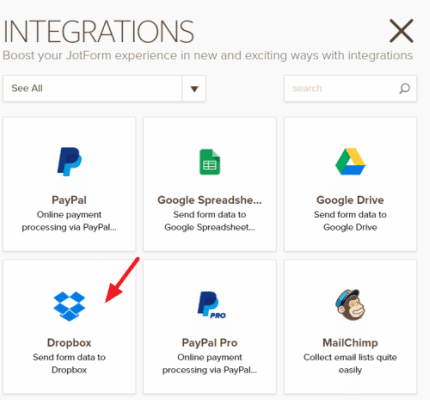Click the MailChimp monkey icon
The image size is (430, 400).
point(350,305)
